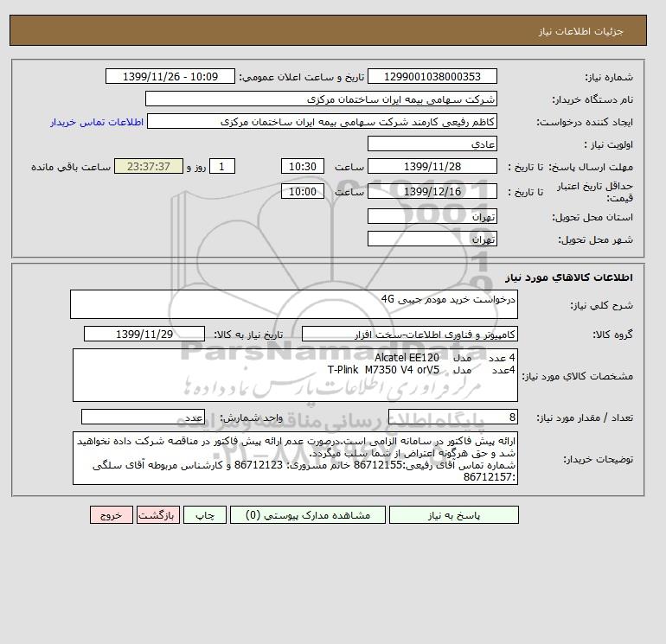Click the شهر محل تحویل field
The width and height of the screenshot is (666, 644).
click(x=432, y=239)
